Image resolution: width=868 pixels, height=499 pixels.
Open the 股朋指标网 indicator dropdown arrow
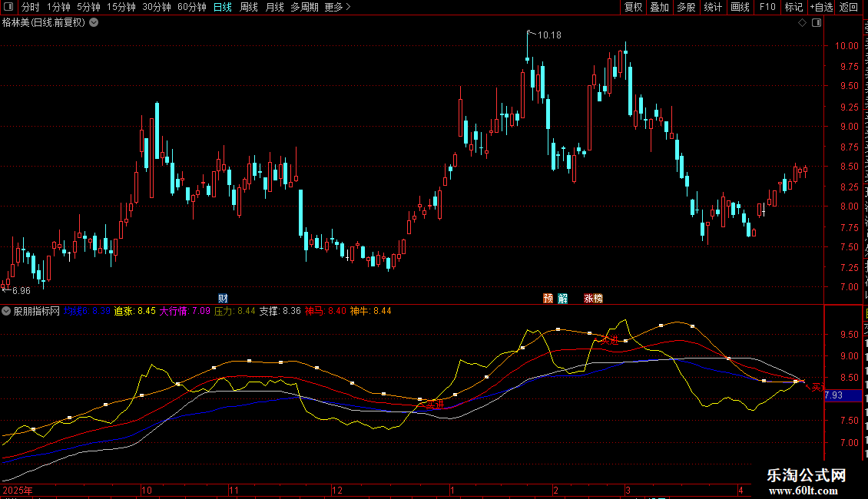pos(6,311)
